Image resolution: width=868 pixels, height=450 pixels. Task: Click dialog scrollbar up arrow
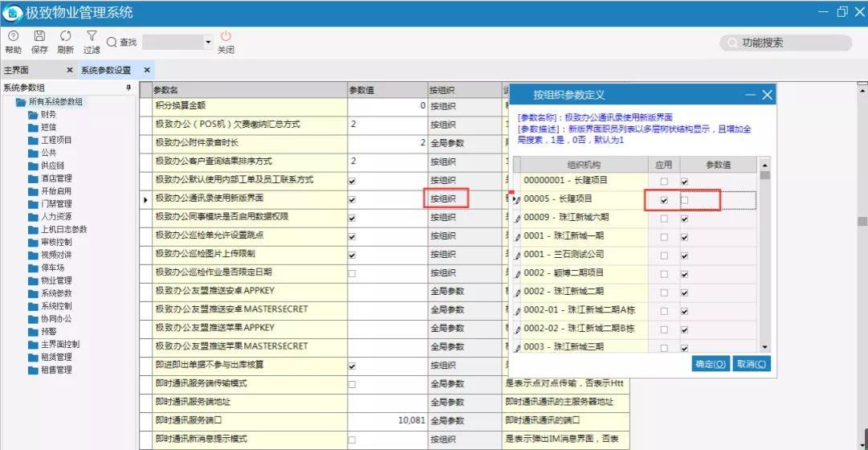click(x=765, y=165)
